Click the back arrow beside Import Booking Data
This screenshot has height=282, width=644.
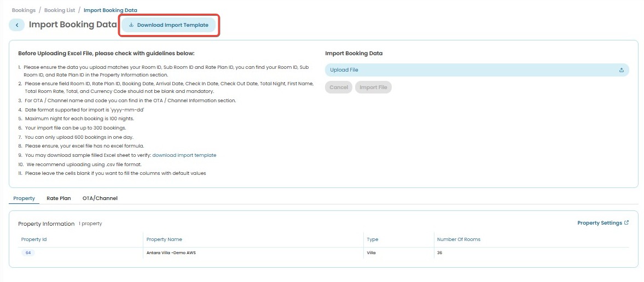(x=17, y=25)
